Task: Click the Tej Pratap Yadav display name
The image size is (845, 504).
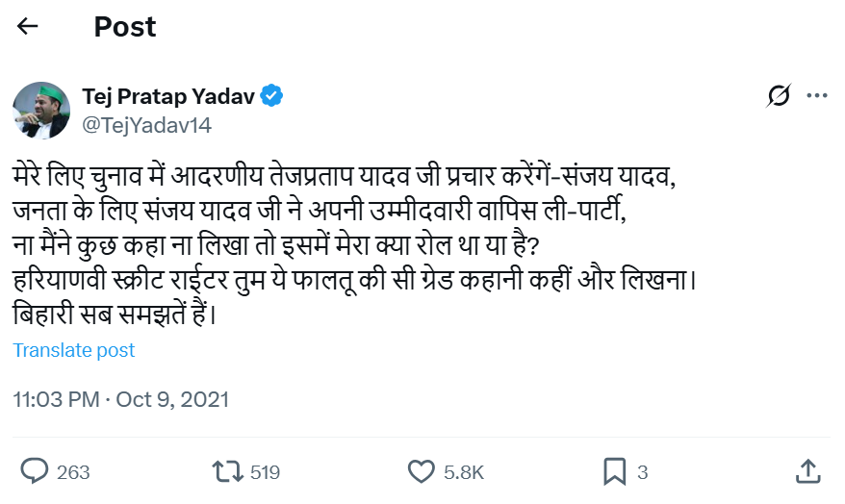Action: point(169,96)
